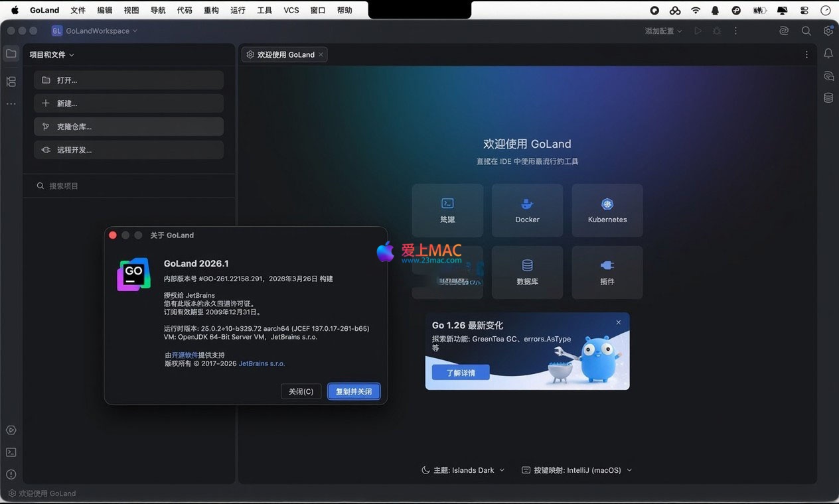Open the IntelliJ (macOS) keymap dropdown

[x=577, y=470]
